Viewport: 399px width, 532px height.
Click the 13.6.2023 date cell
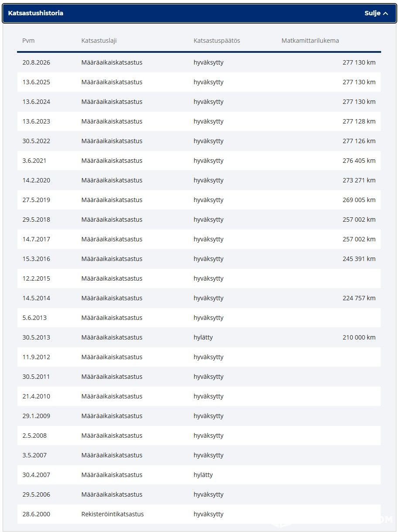(36, 121)
